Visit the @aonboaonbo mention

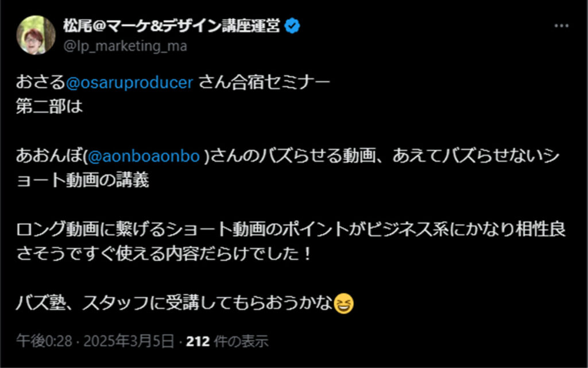[147, 156]
